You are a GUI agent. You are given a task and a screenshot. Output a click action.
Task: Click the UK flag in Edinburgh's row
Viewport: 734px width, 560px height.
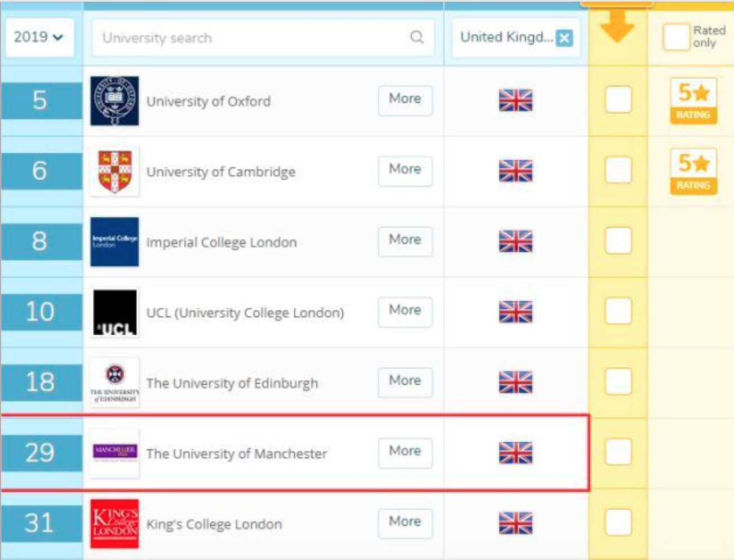516,382
